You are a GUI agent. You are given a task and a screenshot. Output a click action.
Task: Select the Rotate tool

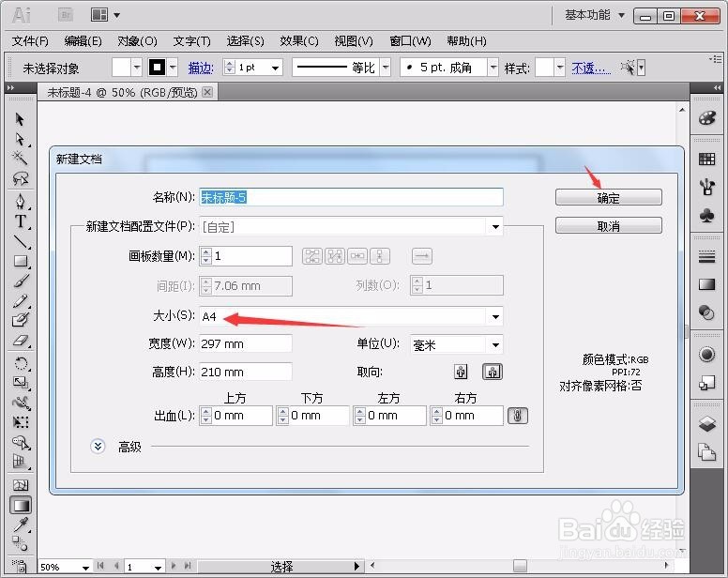coord(20,363)
